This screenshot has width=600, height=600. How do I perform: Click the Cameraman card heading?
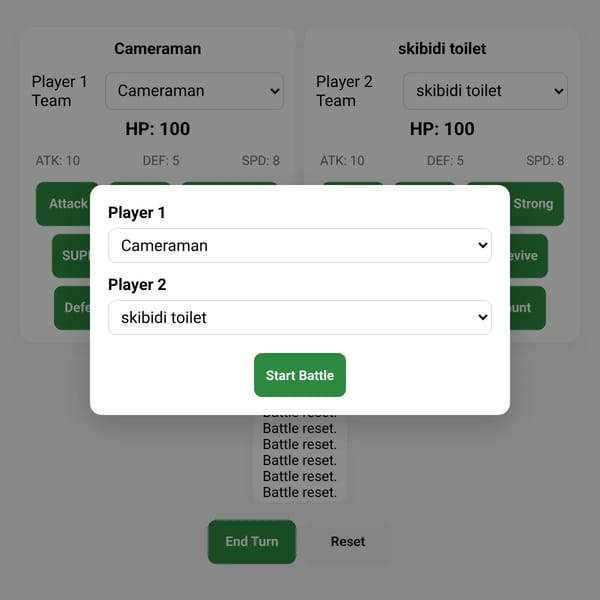[158, 49]
